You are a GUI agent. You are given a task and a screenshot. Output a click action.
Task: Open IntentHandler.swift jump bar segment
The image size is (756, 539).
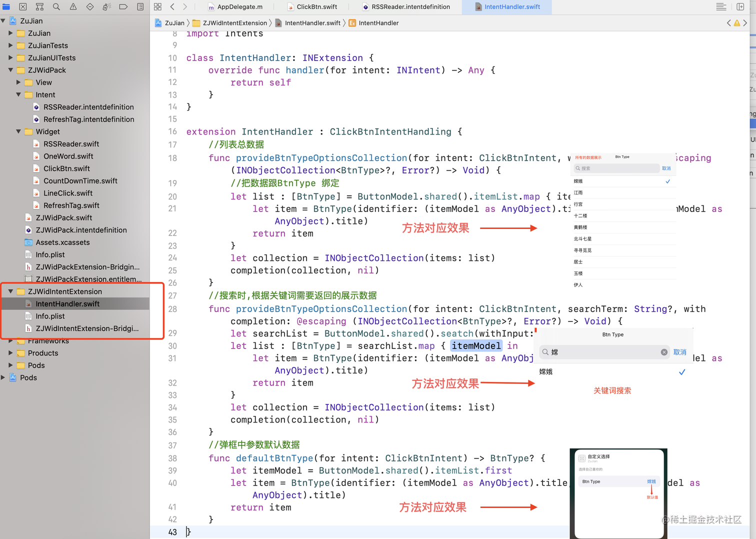tap(308, 23)
